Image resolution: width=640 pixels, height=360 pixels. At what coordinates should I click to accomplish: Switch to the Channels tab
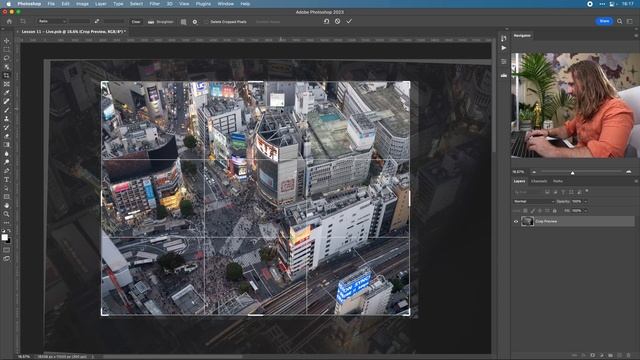pyautogui.click(x=539, y=181)
